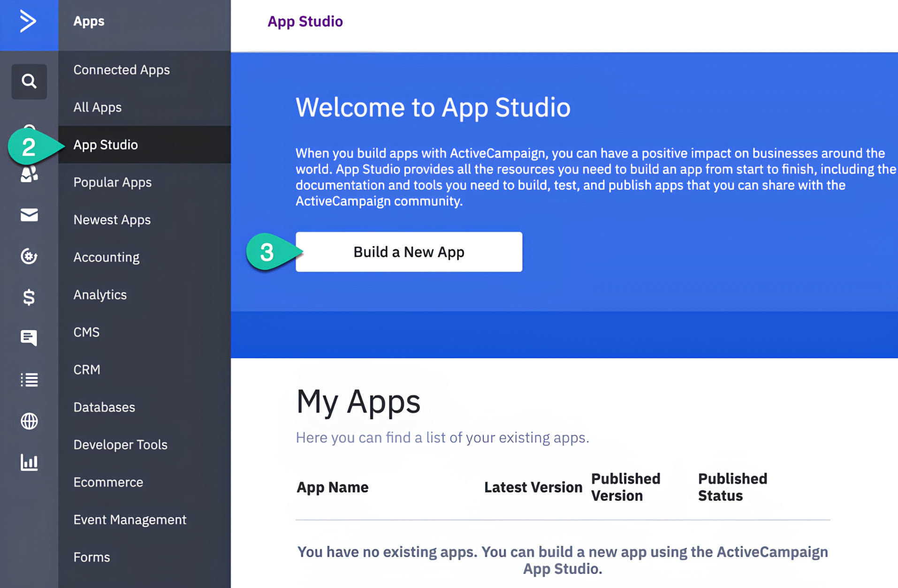Open the search magnifier icon
Viewport: 898px width, 588px height.
point(29,82)
